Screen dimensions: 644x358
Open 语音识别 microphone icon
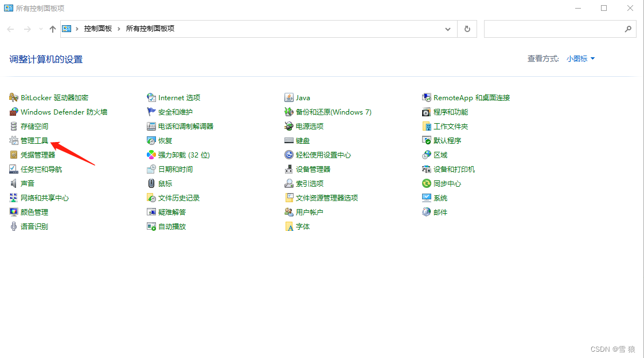tap(14, 226)
